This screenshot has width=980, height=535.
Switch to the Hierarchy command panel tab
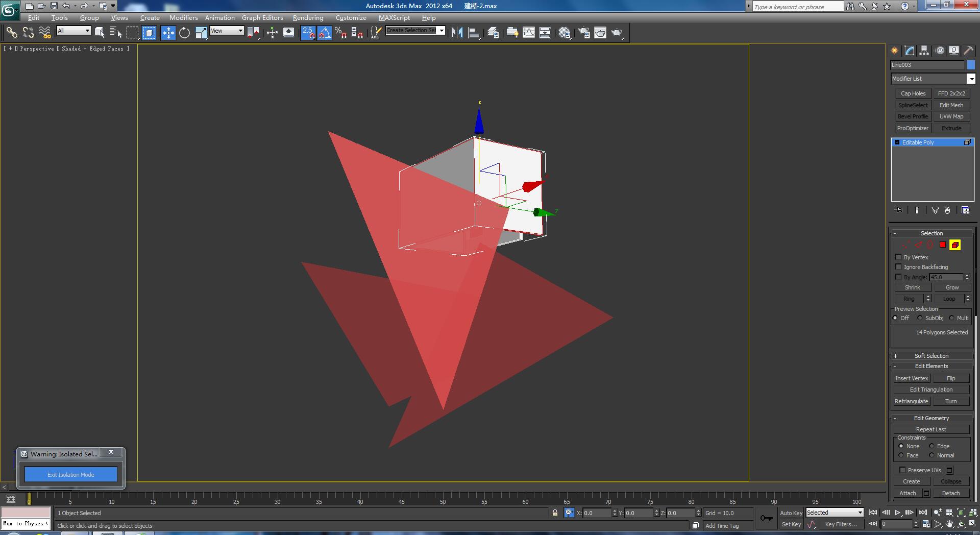pyautogui.click(x=924, y=51)
